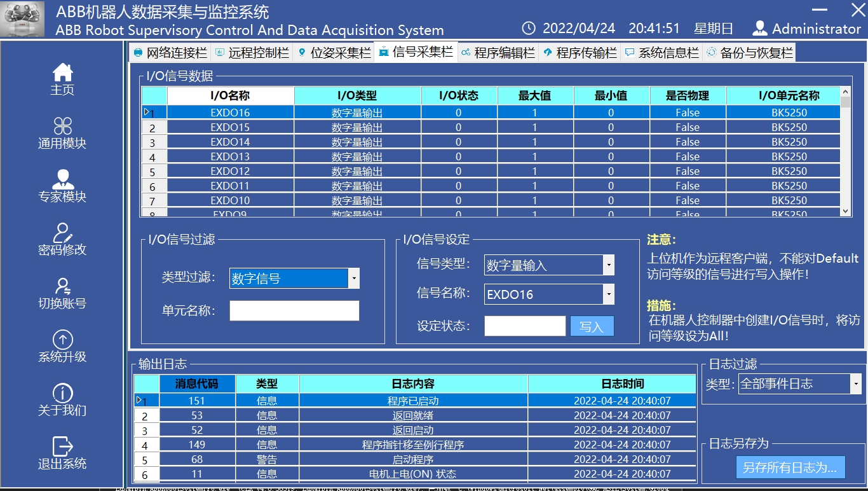Image resolution: width=868 pixels, height=491 pixels.
Task: Open the 关于我们 info icon
Action: point(62,392)
